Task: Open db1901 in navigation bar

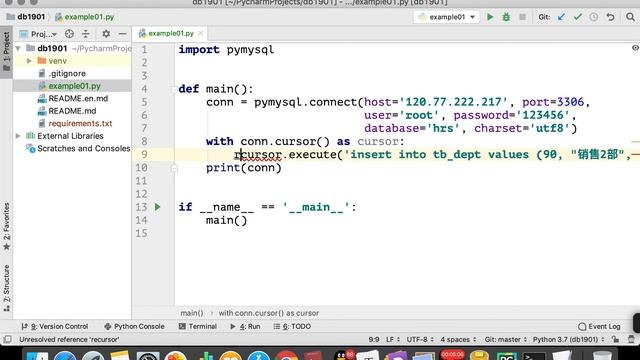Action: (26, 17)
